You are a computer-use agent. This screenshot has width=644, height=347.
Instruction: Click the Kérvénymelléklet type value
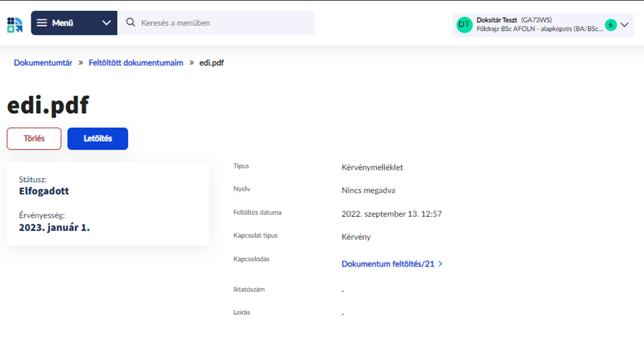[x=372, y=167]
